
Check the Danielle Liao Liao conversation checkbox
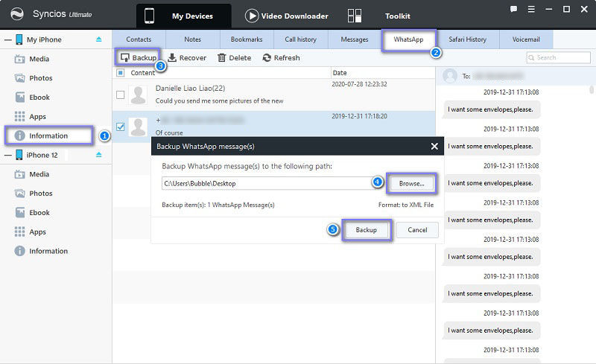(121, 95)
